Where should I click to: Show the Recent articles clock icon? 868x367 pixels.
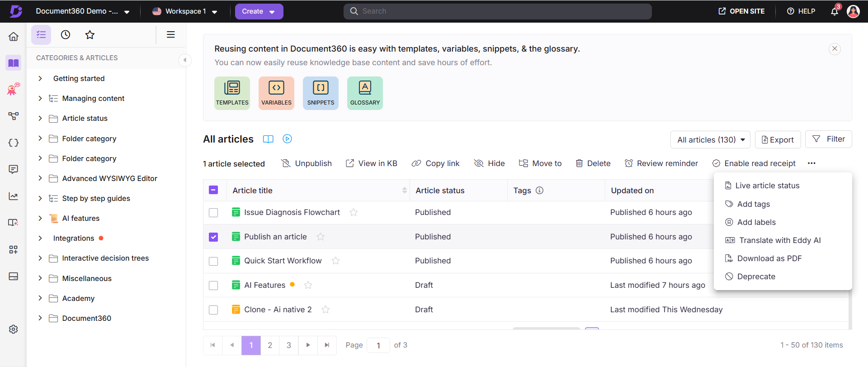(66, 35)
